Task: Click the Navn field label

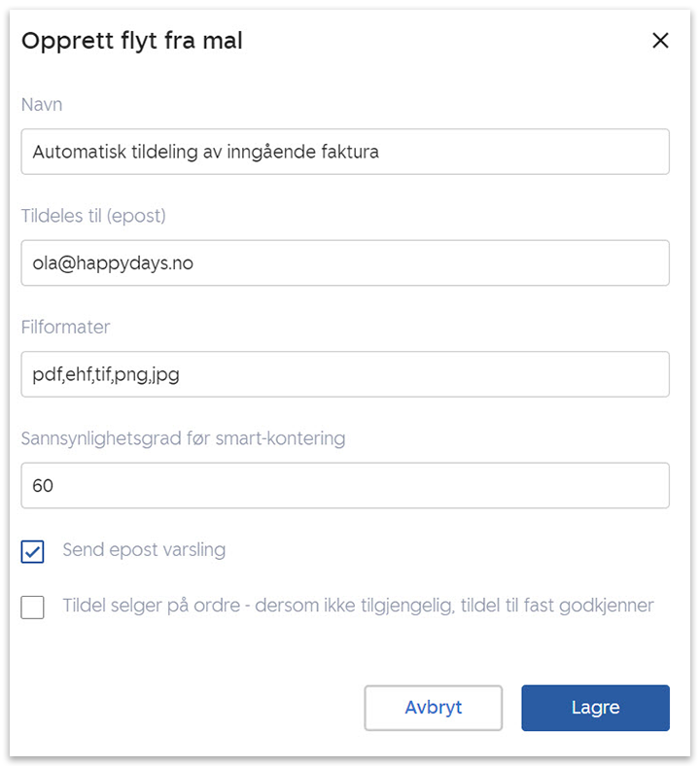Action: click(42, 104)
